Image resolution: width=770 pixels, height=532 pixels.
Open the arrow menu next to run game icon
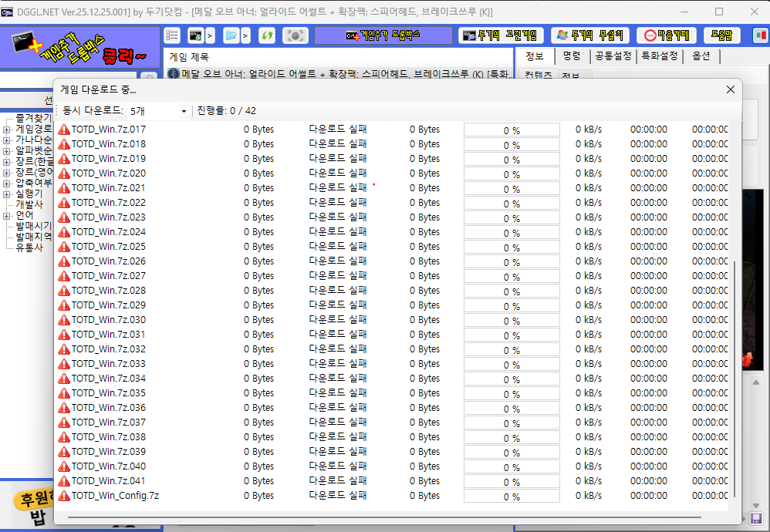pyautogui.click(x=210, y=35)
